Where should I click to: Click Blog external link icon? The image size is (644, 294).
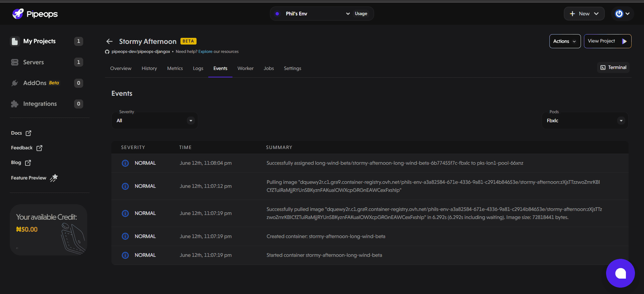pyautogui.click(x=28, y=163)
